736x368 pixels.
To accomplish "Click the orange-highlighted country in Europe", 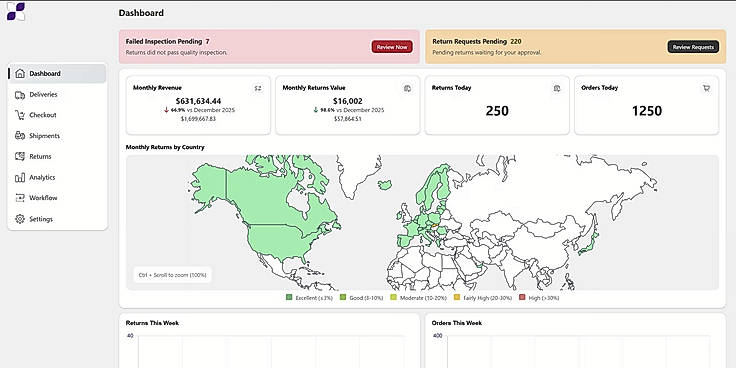I will (x=436, y=226).
